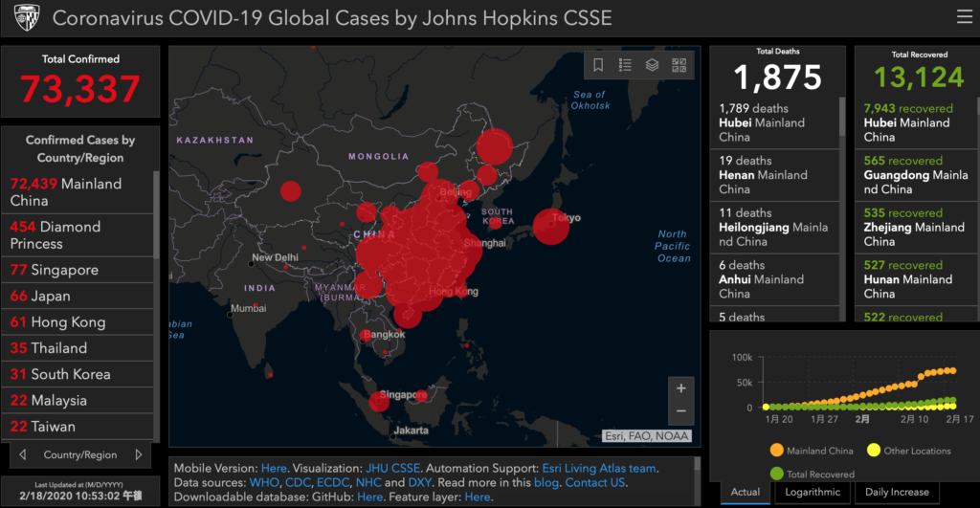Image resolution: width=980 pixels, height=508 pixels.
Task: Click the Contact US link
Action: (x=594, y=482)
